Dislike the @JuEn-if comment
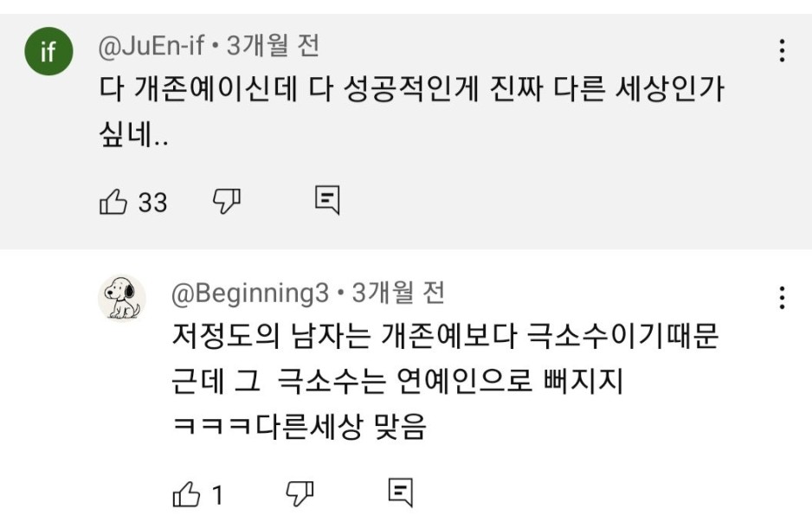Image resolution: width=812 pixels, height=522 pixels. pyautogui.click(x=227, y=202)
